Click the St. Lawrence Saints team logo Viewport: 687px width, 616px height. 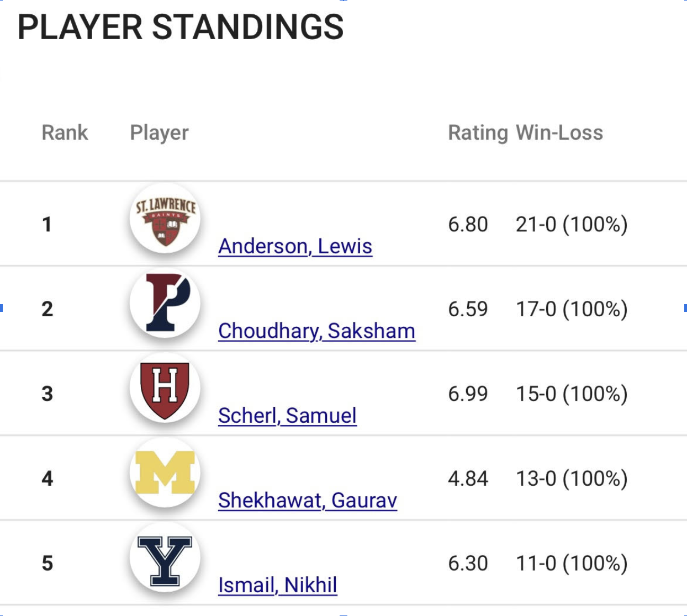[165, 219]
